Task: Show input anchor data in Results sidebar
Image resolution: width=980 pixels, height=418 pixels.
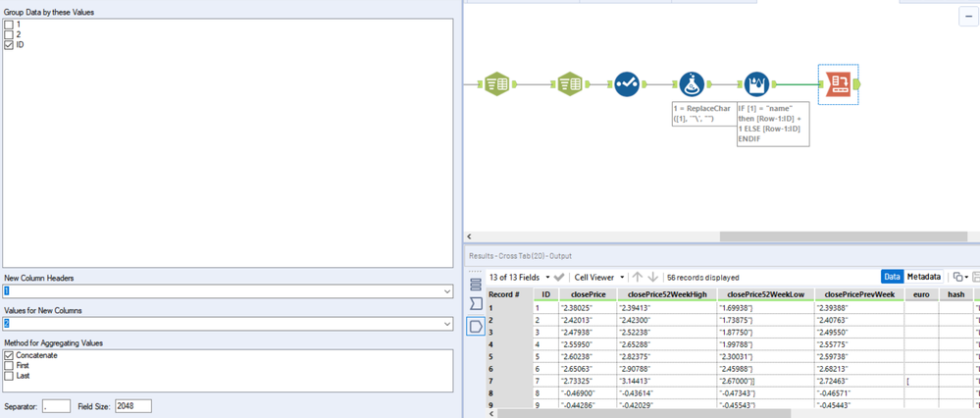Action: (476, 304)
